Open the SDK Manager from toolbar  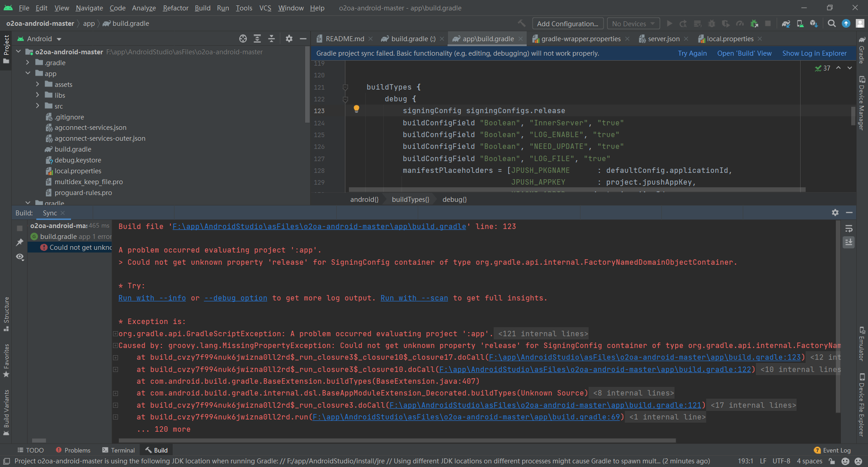pos(814,24)
